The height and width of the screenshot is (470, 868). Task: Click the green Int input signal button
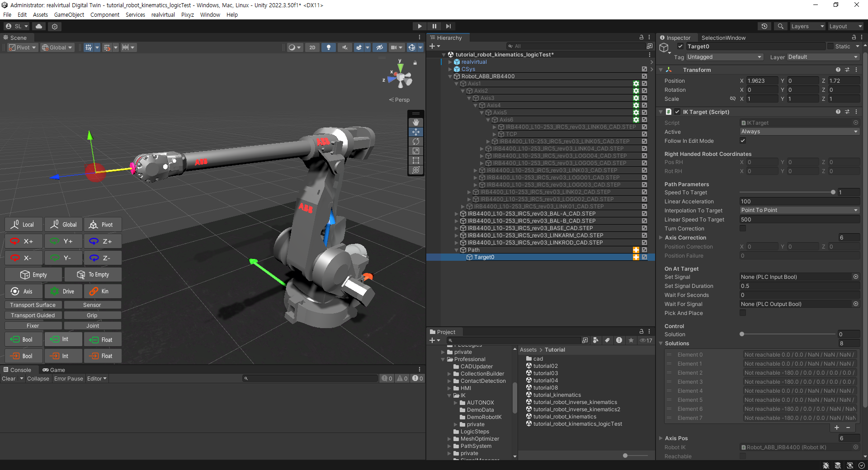pyautogui.click(x=63, y=339)
